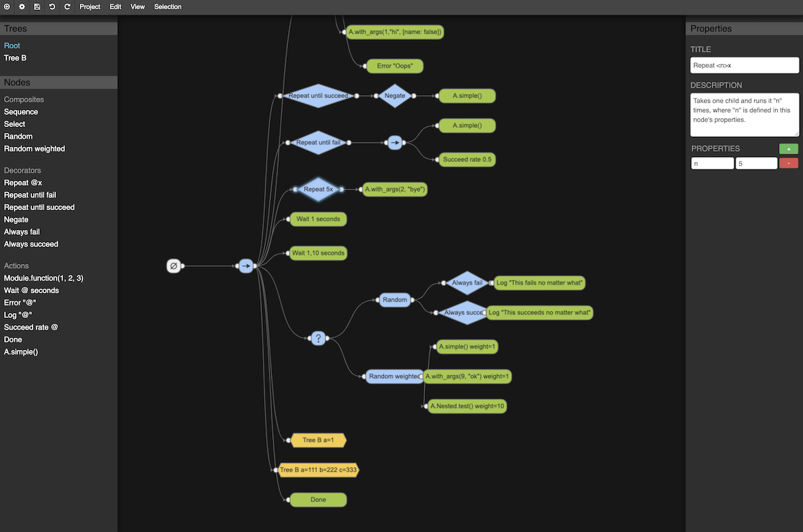The image size is (803, 532).
Task: Choose Negate from the Decorators list
Action: point(16,219)
